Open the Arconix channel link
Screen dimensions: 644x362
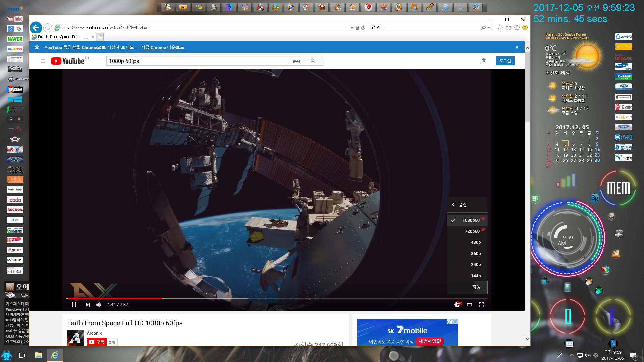click(x=94, y=333)
